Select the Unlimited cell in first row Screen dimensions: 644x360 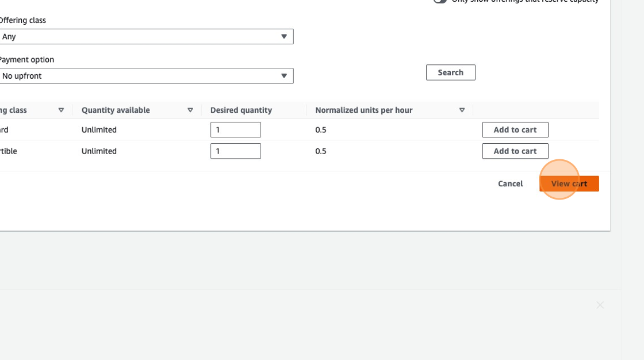(99, 130)
